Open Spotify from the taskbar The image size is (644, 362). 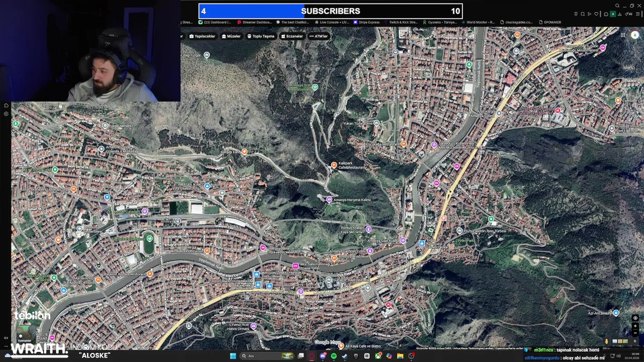pyautogui.click(x=334, y=356)
